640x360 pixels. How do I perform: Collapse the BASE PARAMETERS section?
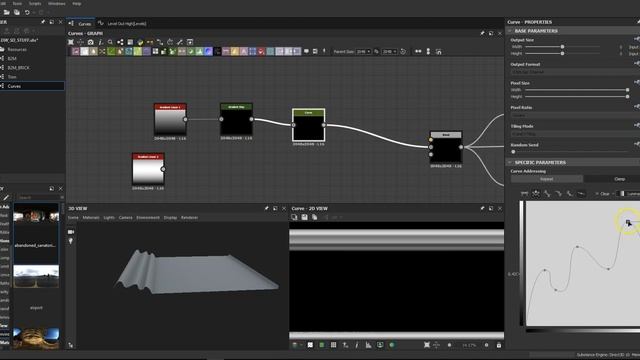pos(509,31)
